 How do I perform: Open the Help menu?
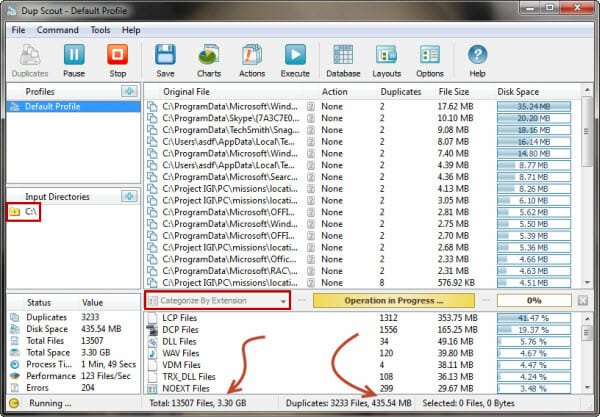click(131, 30)
